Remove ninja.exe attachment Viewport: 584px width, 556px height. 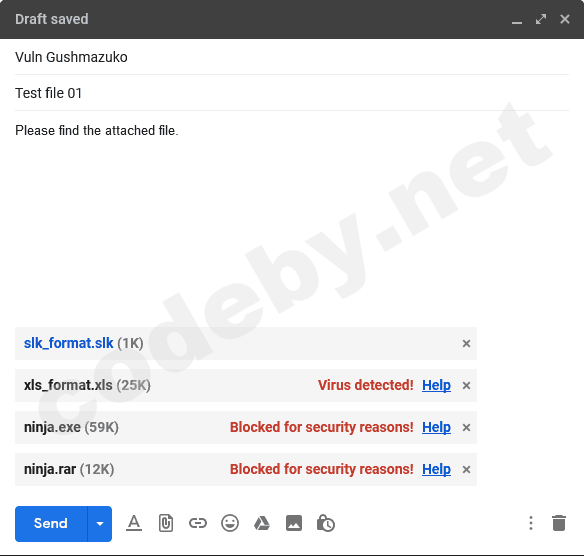(466, 428)
